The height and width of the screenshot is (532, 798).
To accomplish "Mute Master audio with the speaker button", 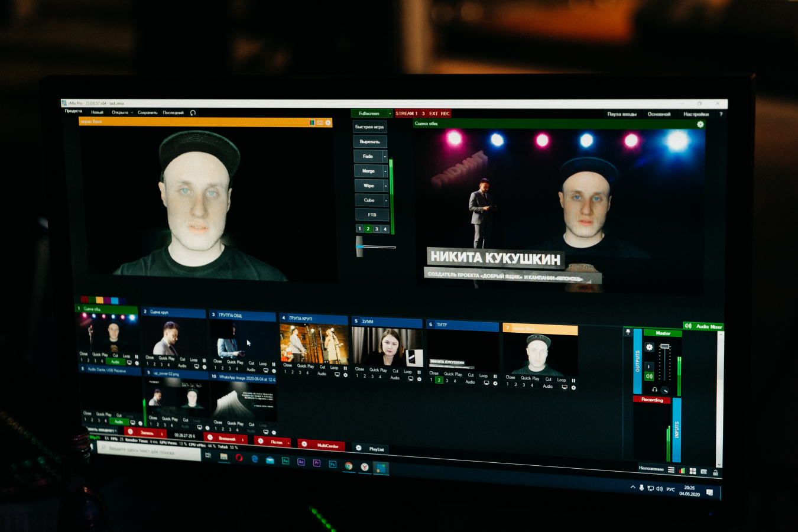I will click(x=649, y=377).
